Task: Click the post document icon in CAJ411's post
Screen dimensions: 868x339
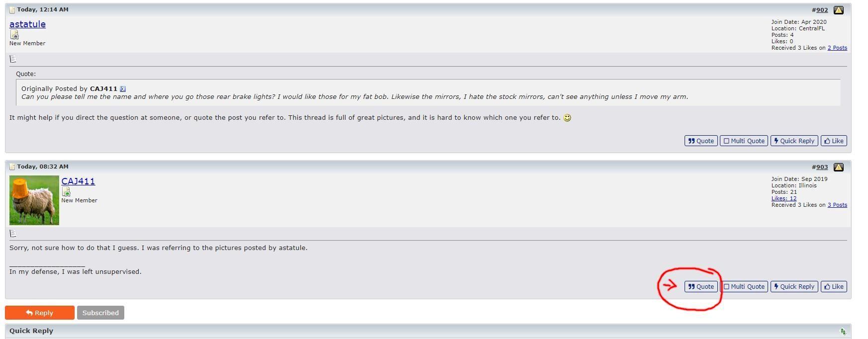Action: pos(13,233)
